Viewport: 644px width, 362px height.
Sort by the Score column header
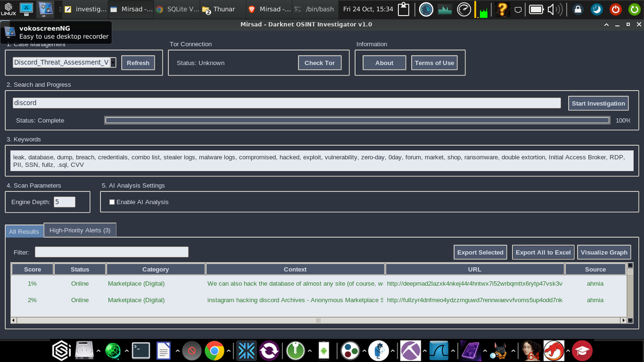32,269
